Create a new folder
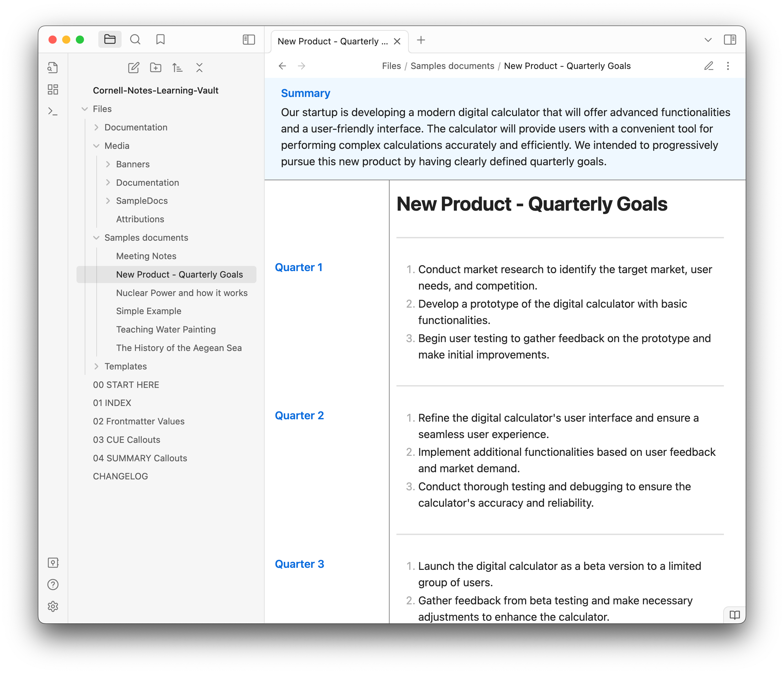The height and width of the screenshot is (674, 784). click(x=155, y=68)
